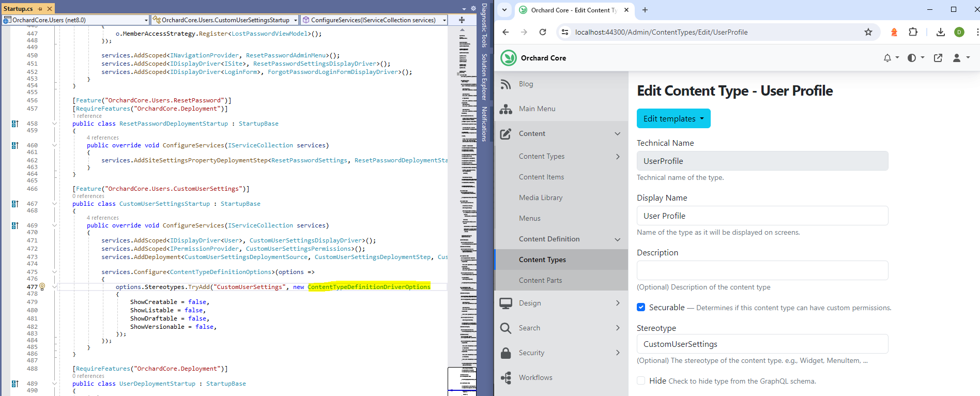Image resolution: width=980 pixels, height=396 pixels.
Task: Go back in the browser
Action: pos(506,32)
